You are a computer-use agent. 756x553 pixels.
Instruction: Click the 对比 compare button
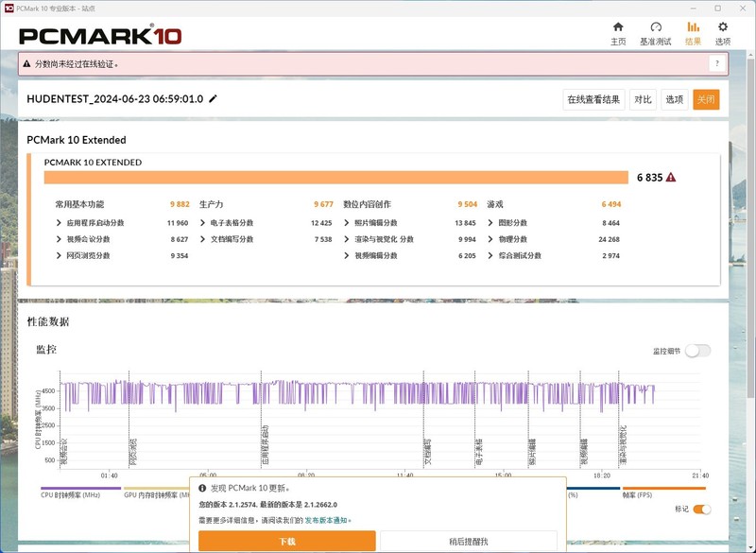click(x=643, y=100)
